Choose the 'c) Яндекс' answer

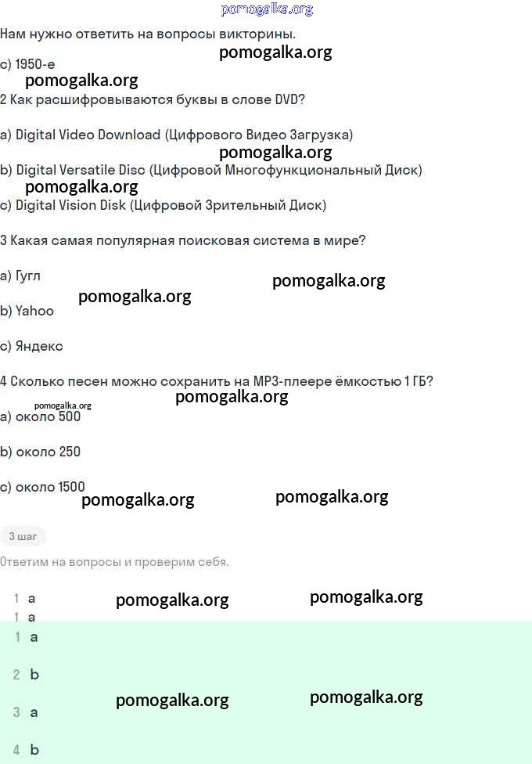[x=31, y=346]
